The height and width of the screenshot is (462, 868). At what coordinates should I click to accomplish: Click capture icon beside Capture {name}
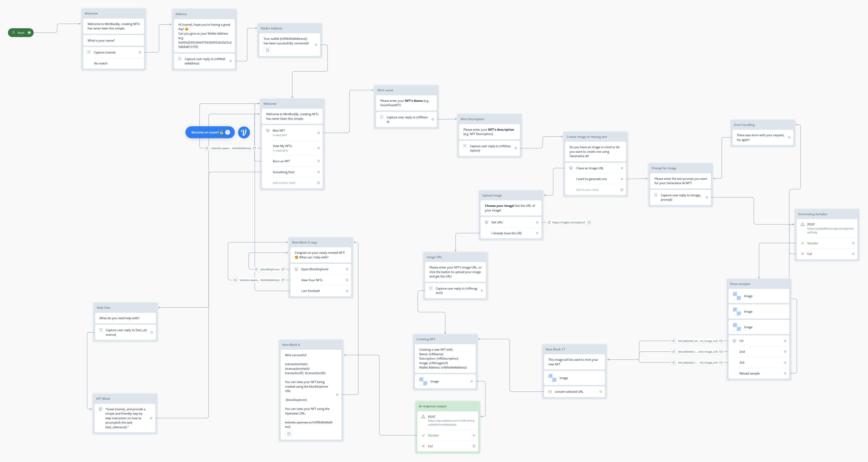click(89, 52)
